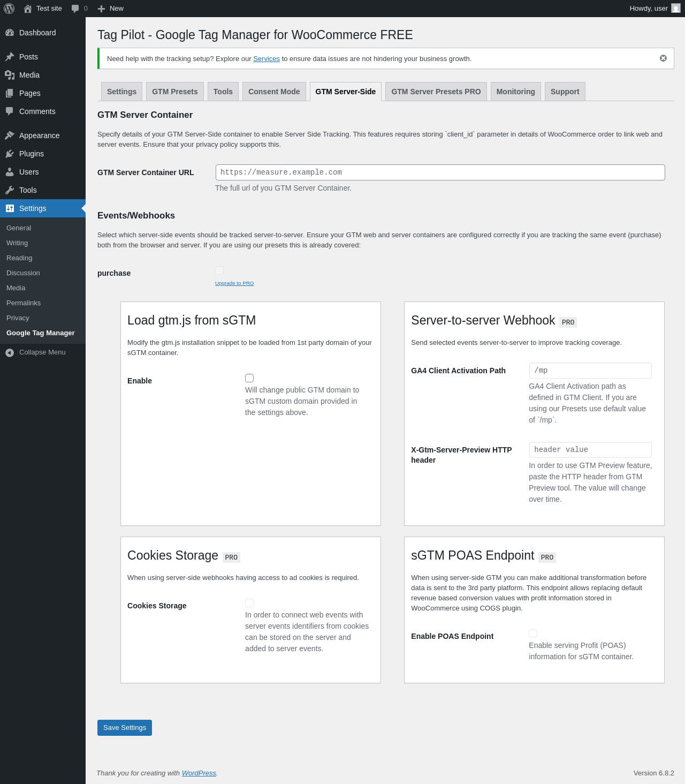
Task: Open the WordPress link in footer
Action: (199, 773)
